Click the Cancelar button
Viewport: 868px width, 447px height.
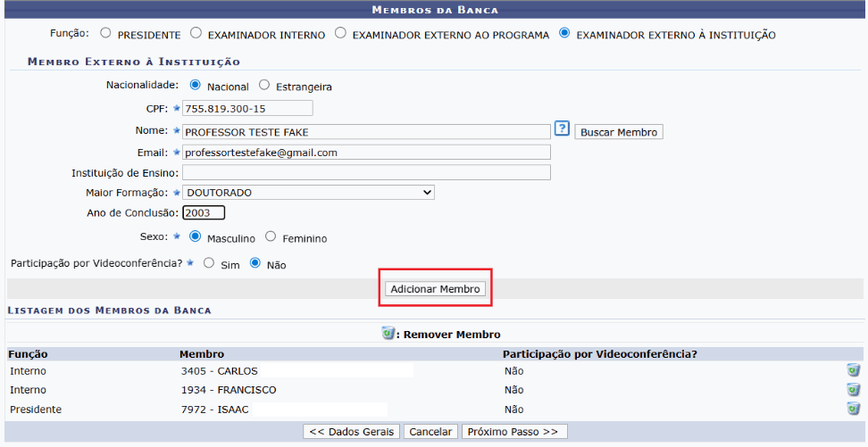coord(430,432)
